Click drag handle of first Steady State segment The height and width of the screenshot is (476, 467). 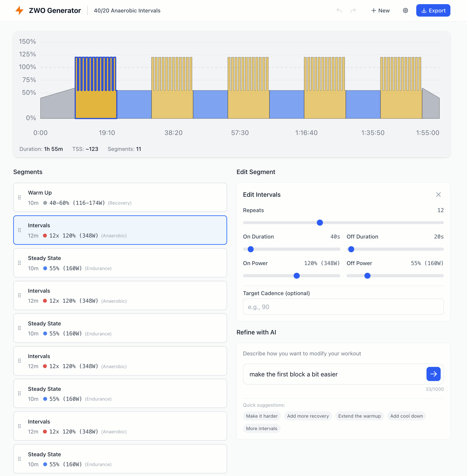pyautogui.click(x=19, y=263)
